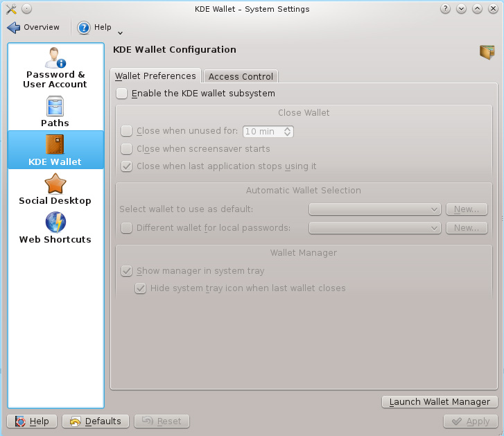Enable the KDE wallet subsystem checkbox
Screen dimensions: 504x436
(x=121, y=94)
